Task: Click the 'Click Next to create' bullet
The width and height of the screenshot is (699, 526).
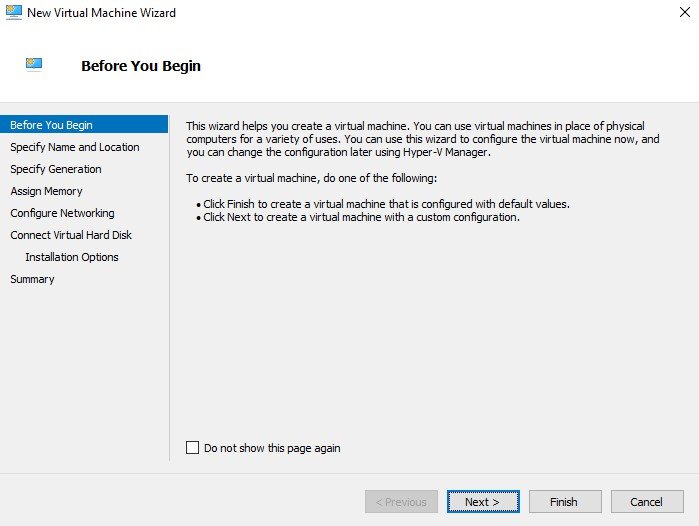Action: (358, 218)
